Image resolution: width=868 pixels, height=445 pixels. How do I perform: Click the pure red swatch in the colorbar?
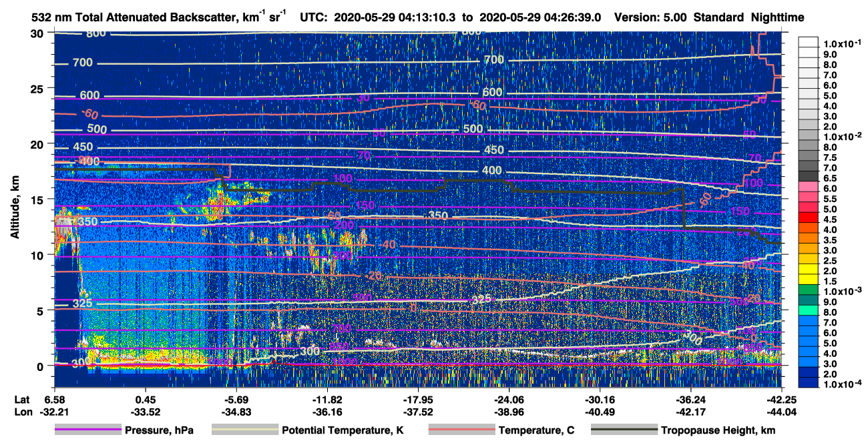[x=808, y=218]
